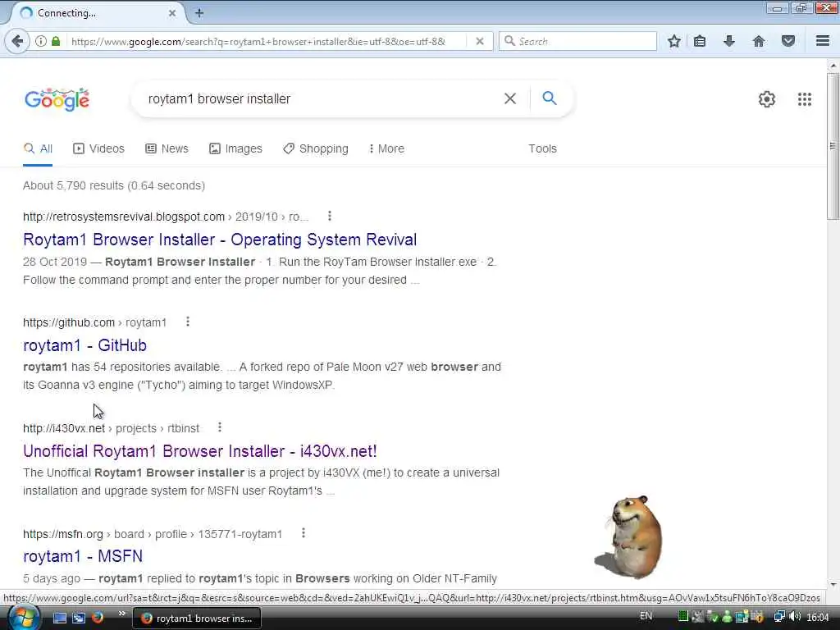Go to Firefox home page icon

click(x=758, y=41)
